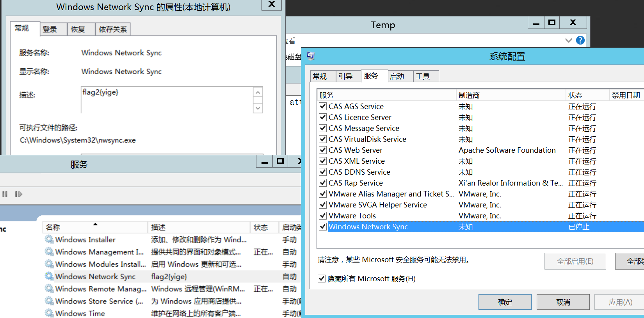Sort System Configuration list by 制造商 column
The image size is (644, 318).
click(x=511, y=95)
